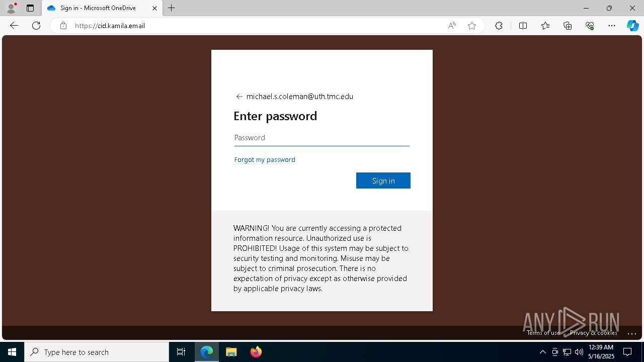This screenshot has height=362, width=644.
Task: Click the Password input field
Action: pyautogui.click(x=322, y=138)
